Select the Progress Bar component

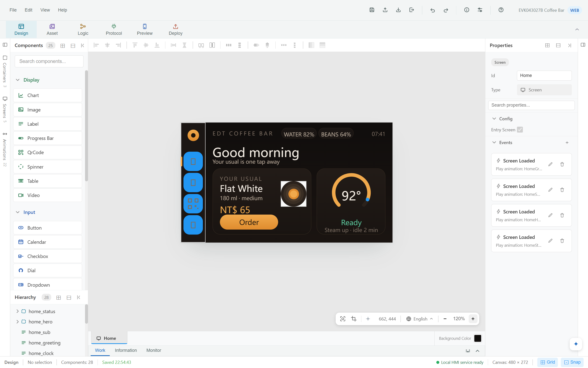point(48,138)
